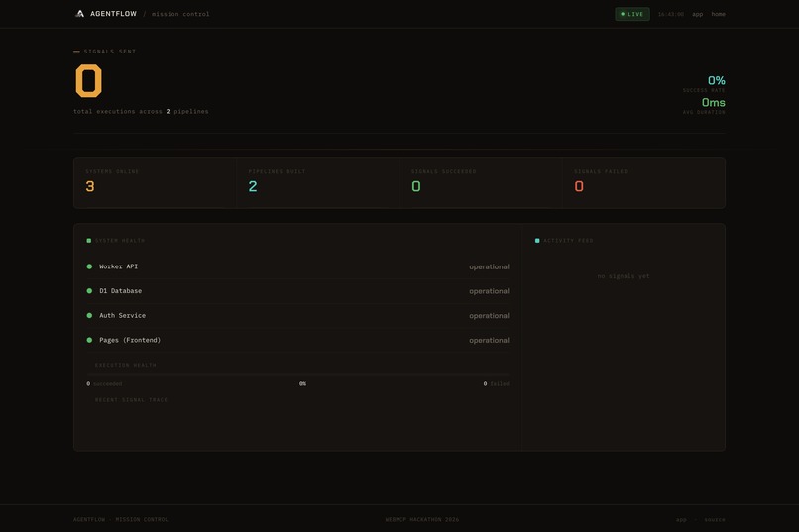Click the '0 succeeded' counter
Image resolution: width=799 pixels, height=532 pixels.
104,383
